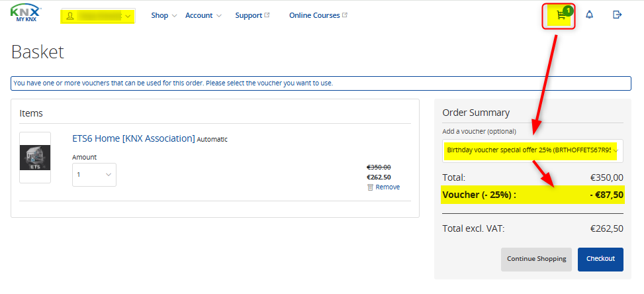Click the struck-through €350.00 price
This screenshot has width=644, height=294.
click(x=379, y=167)
